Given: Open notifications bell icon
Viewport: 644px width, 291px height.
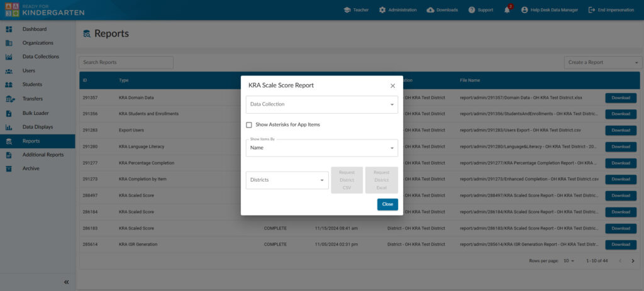Looking at the screenshot, I should [508, 10].
